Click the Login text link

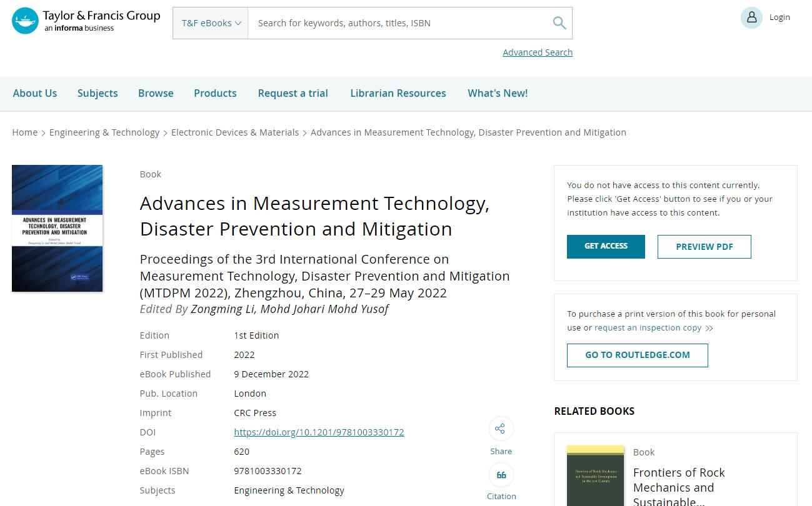779,17
